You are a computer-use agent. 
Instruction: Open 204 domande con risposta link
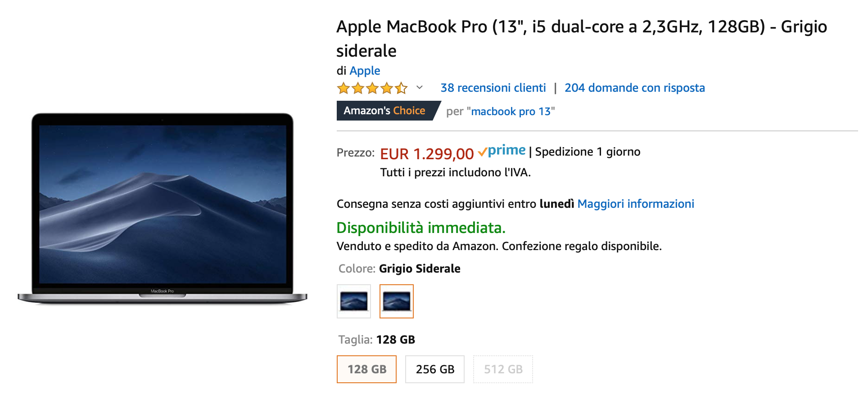tap(634, 88)
